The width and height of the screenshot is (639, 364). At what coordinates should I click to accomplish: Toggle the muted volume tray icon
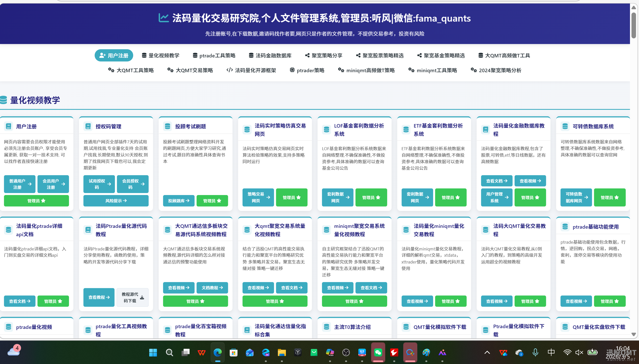(x=579, y=352)
